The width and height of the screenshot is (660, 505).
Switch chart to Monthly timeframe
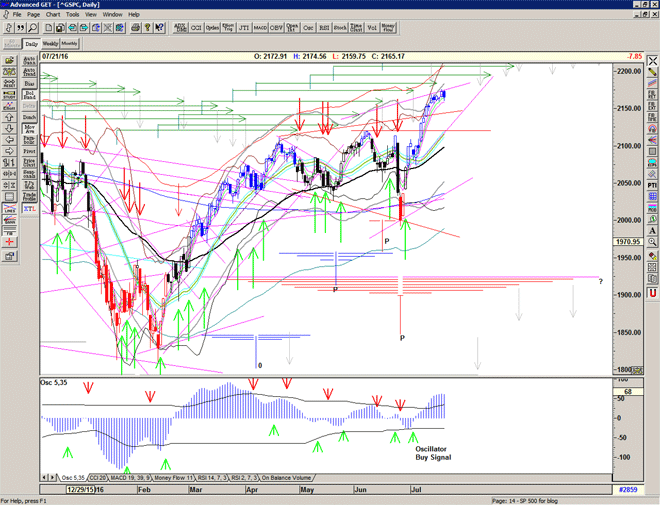(69, 44)
